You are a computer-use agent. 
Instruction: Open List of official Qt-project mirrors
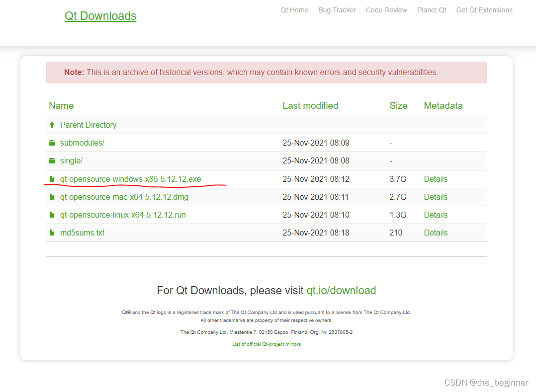(267, 344)
